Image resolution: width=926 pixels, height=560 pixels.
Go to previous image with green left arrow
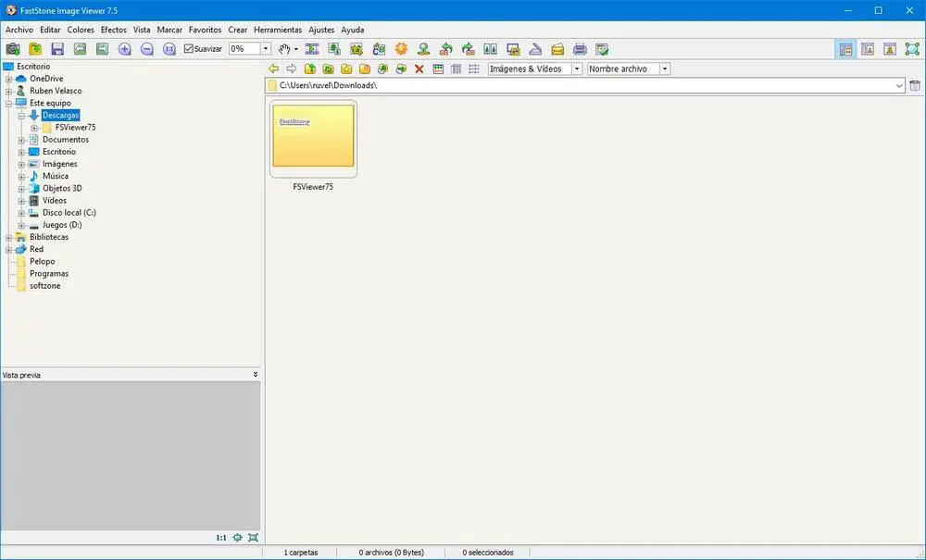point(80,49)
